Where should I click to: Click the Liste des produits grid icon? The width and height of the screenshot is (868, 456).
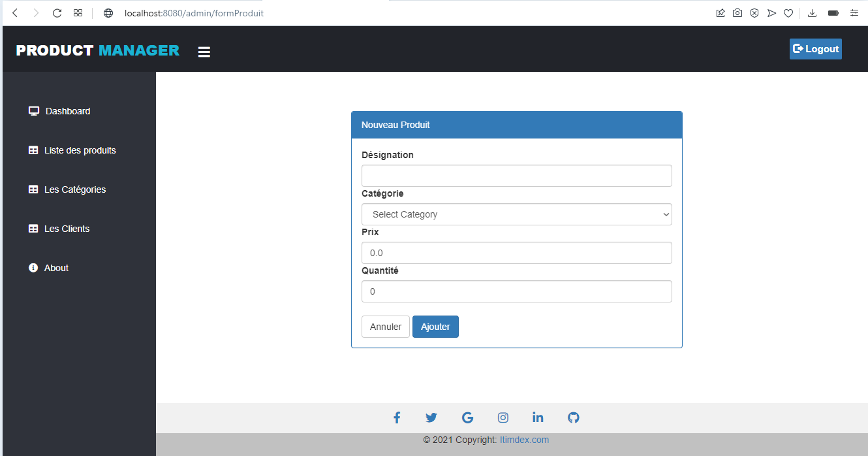pyautogui.click(x=33, y=150)
